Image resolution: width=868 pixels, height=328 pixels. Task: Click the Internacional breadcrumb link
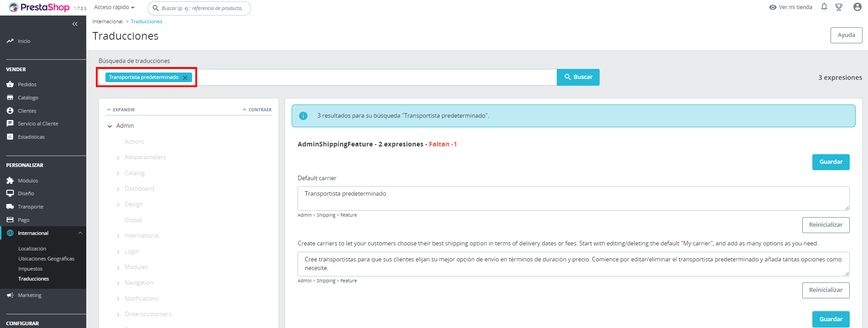click(107, 21)
